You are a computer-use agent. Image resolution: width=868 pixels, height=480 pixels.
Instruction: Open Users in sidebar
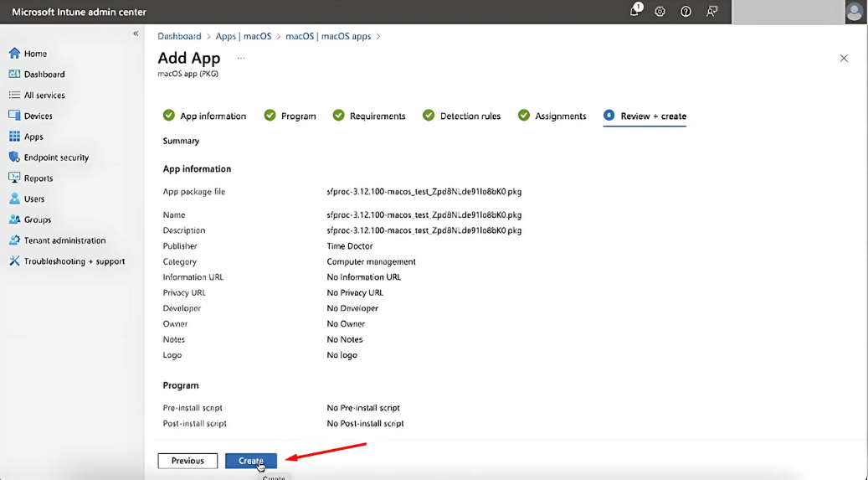point(27,199)
